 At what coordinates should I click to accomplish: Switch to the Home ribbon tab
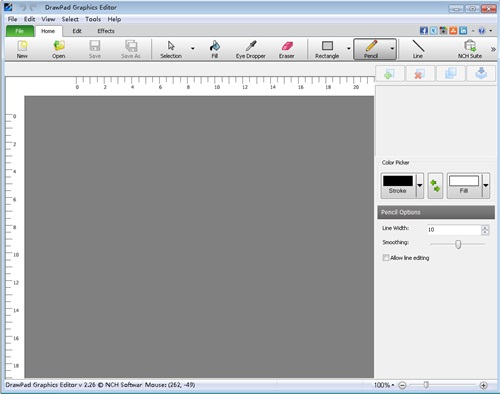[48, 31]
